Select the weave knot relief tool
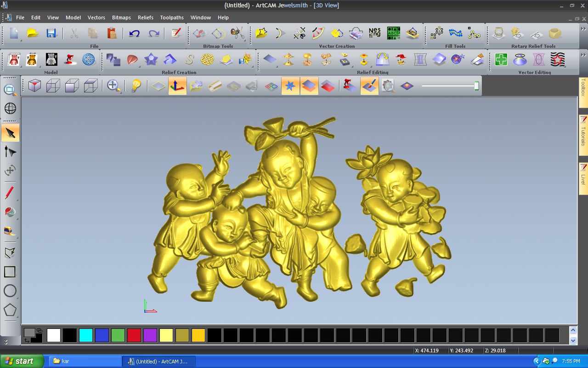 (x=207, y=59)
